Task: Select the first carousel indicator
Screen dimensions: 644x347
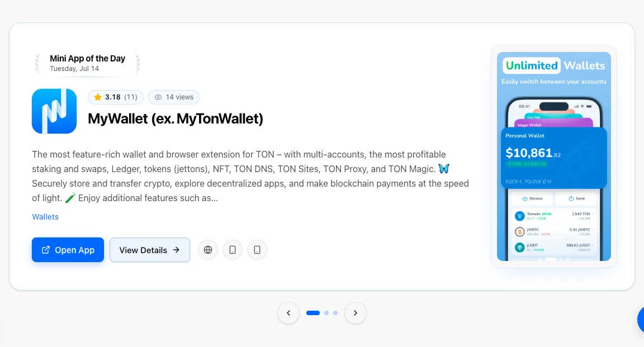Action: [x=313, y=313]
